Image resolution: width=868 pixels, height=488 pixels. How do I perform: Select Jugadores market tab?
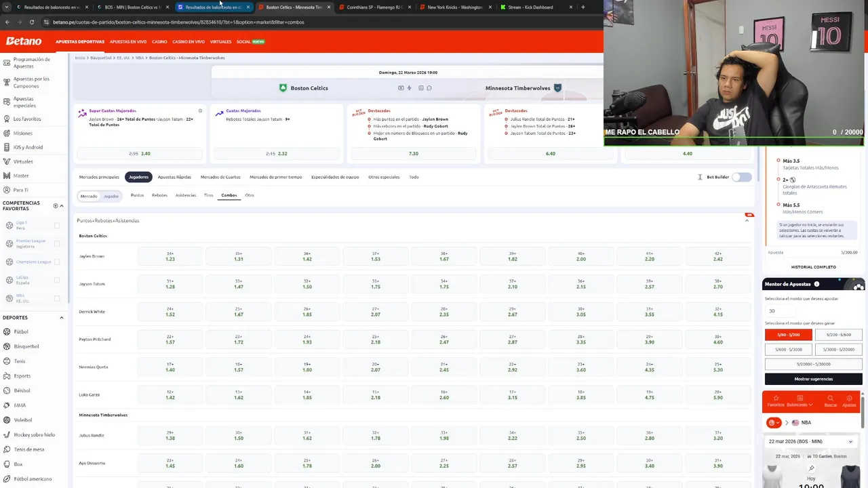click(x=138, y=177)
